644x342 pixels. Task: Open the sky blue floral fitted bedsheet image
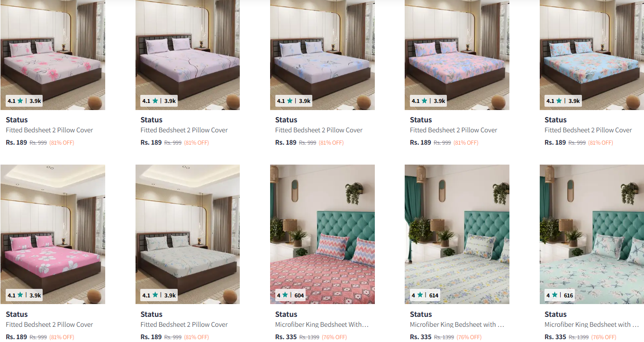click(x=591, y=55)
